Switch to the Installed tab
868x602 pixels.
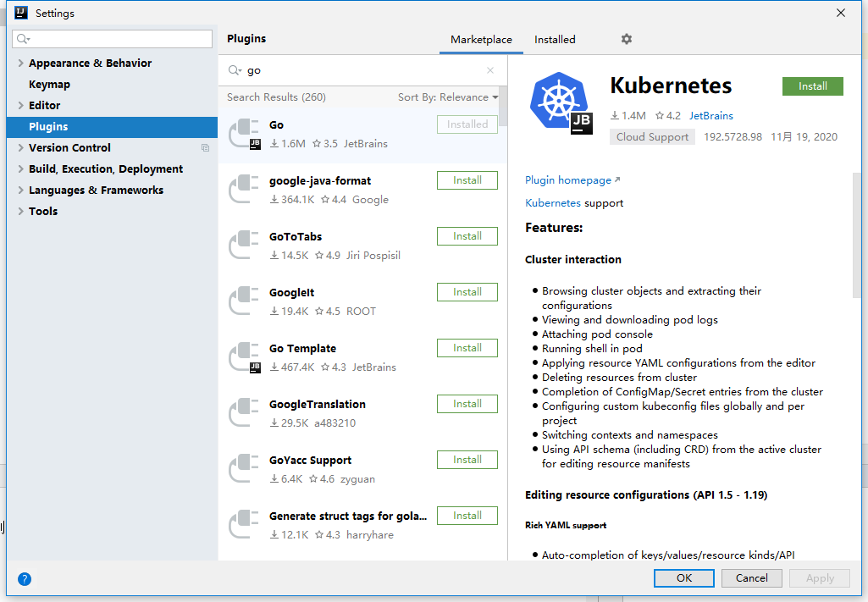555,40
